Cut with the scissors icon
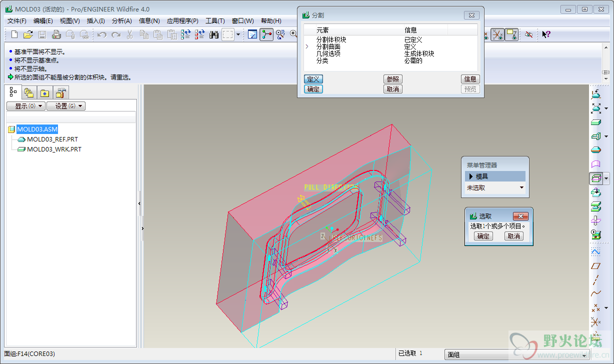614x364 pixels. pyautogui.click(x=129, y=34)
